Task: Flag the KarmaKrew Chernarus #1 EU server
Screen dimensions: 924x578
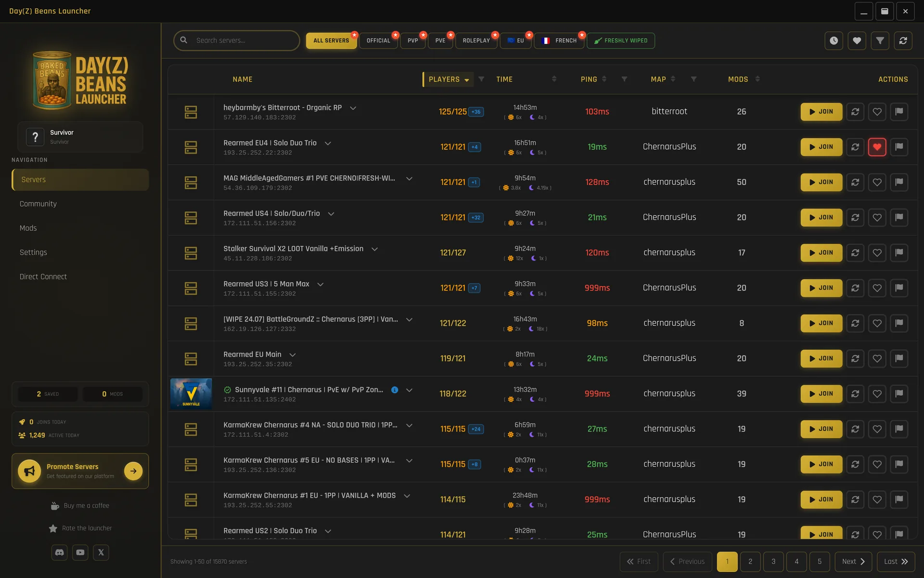Action: point(899,499)
